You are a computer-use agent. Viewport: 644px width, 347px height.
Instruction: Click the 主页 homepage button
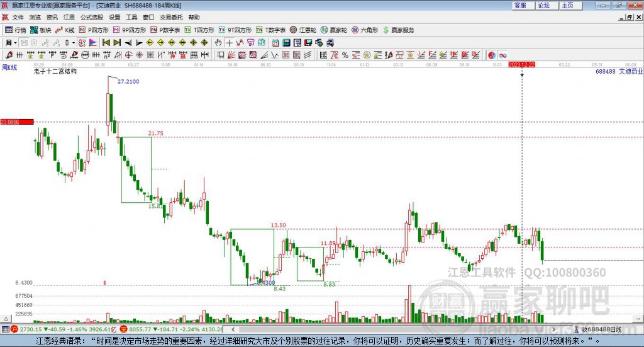pyautogui.click(x=570, y=5)
